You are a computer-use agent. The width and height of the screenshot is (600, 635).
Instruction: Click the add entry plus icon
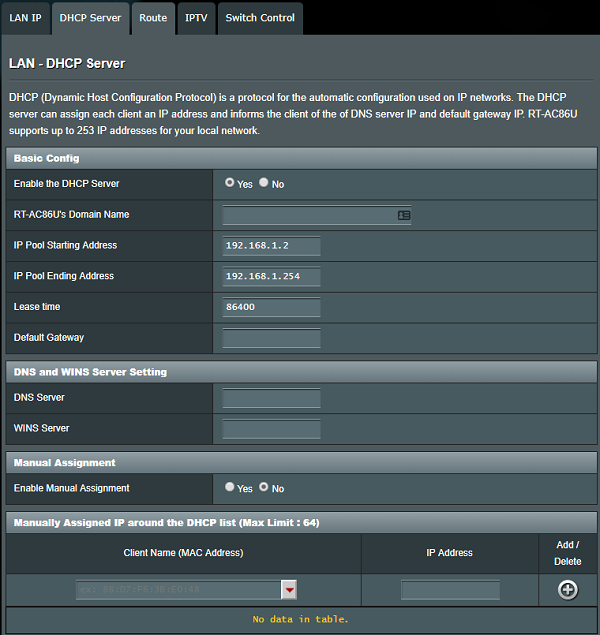(567, 590)
